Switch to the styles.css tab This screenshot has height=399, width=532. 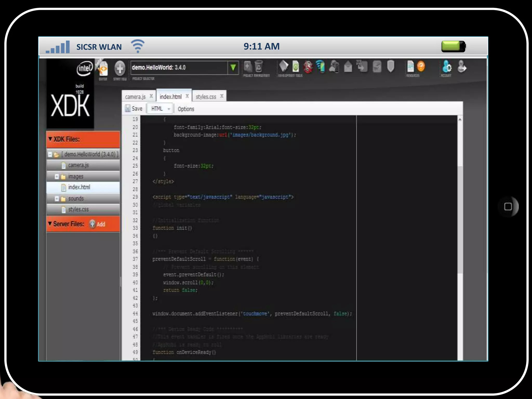[206, 97]
